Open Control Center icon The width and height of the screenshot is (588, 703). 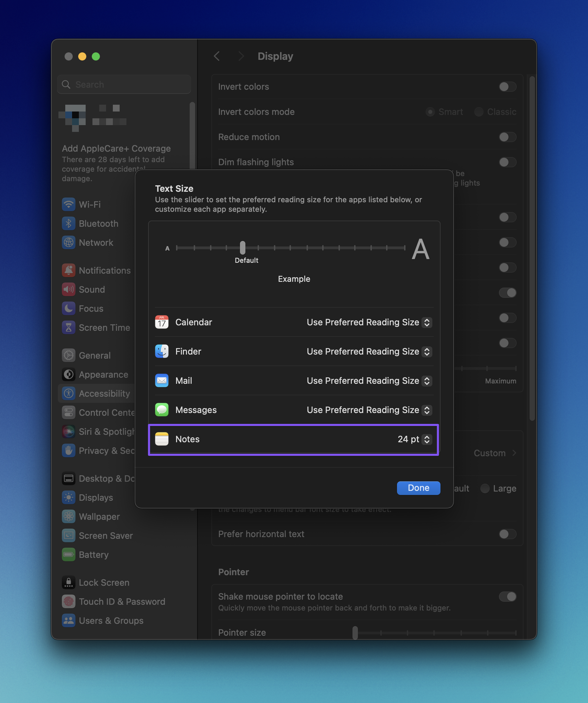click(69, 412)
